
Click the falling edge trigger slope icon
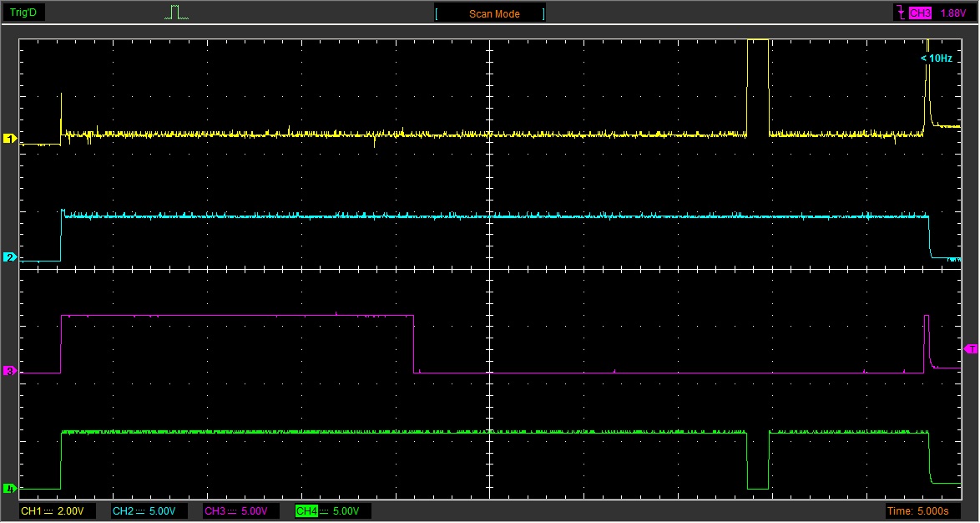pyautogui.click(x=901, y=13)
